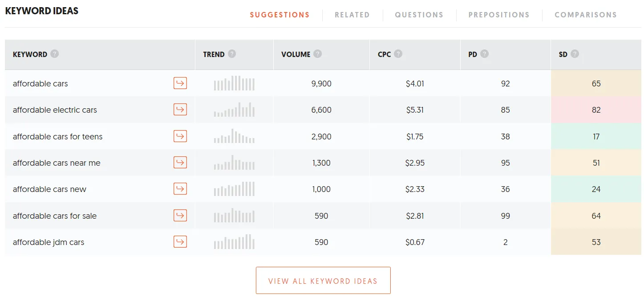Open the Questions tab
The width and height of the screenshot is (644, 298).
coord(419,15)
